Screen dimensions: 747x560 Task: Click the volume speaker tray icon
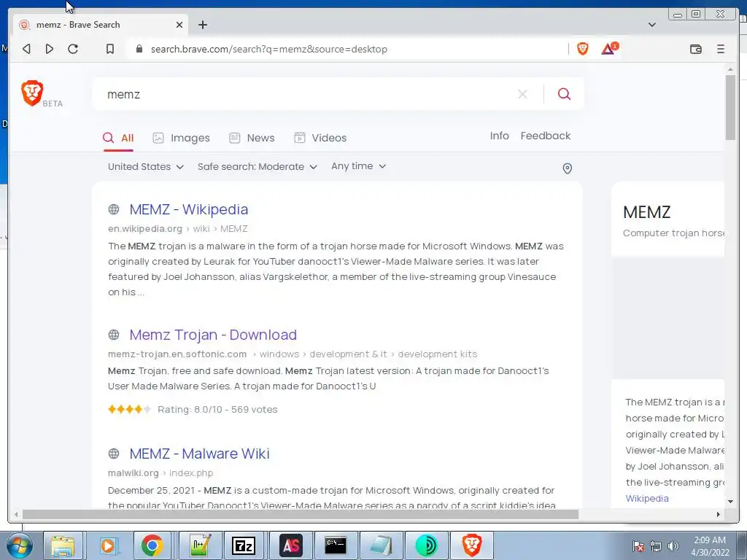point(673,546)
